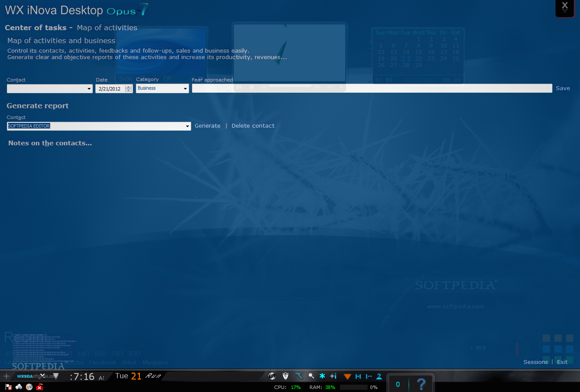Click the 7:16 clock on the bottom bar
The height and width of the screenshot is (392, 580).
point(82,376)
